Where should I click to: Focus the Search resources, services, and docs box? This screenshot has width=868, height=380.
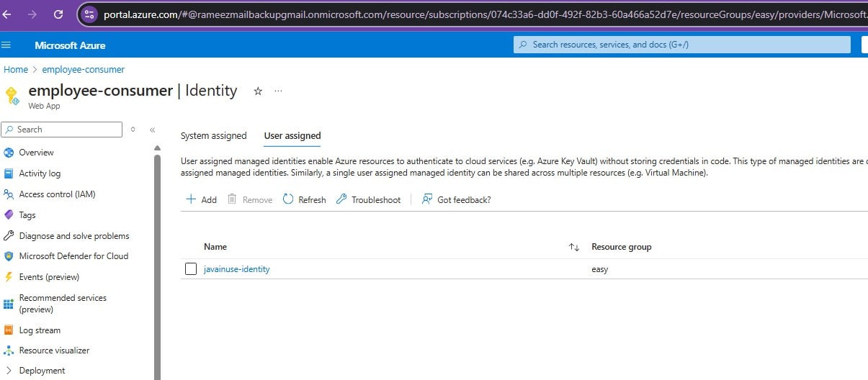(x=682, y=45)
